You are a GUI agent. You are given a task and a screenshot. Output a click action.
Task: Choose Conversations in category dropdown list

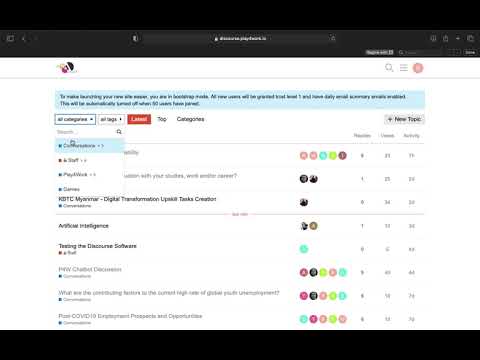pos(89,146)
